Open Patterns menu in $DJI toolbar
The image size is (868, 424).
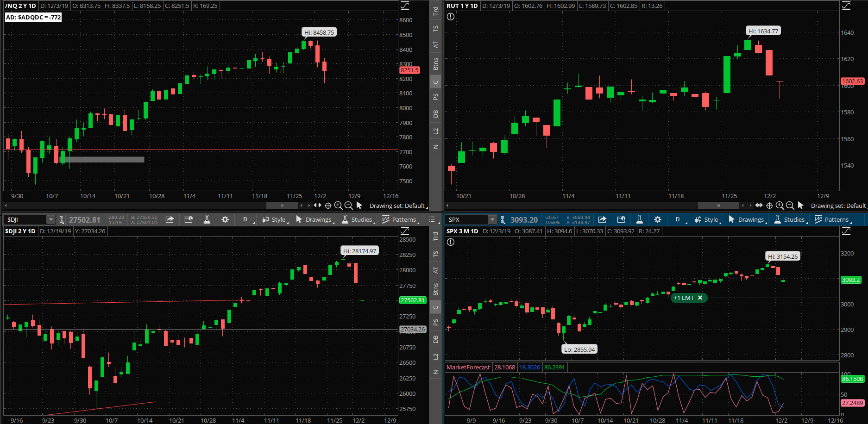pos(400,219)
